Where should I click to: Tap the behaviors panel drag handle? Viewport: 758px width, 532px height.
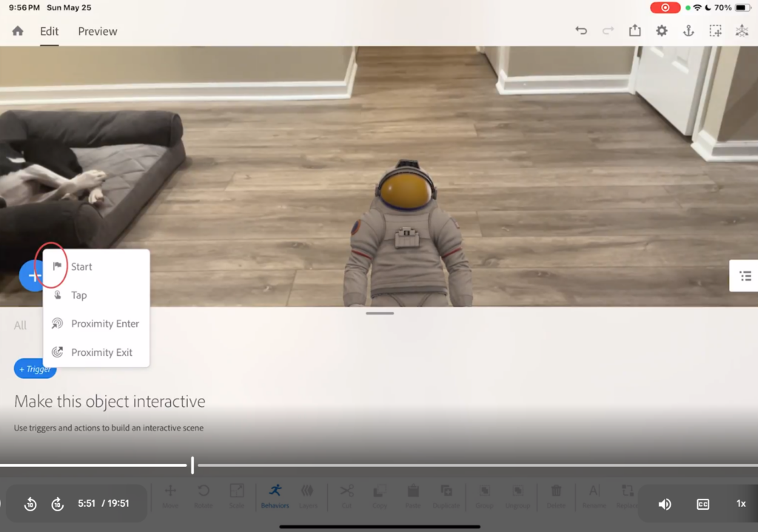pos(380,313)
